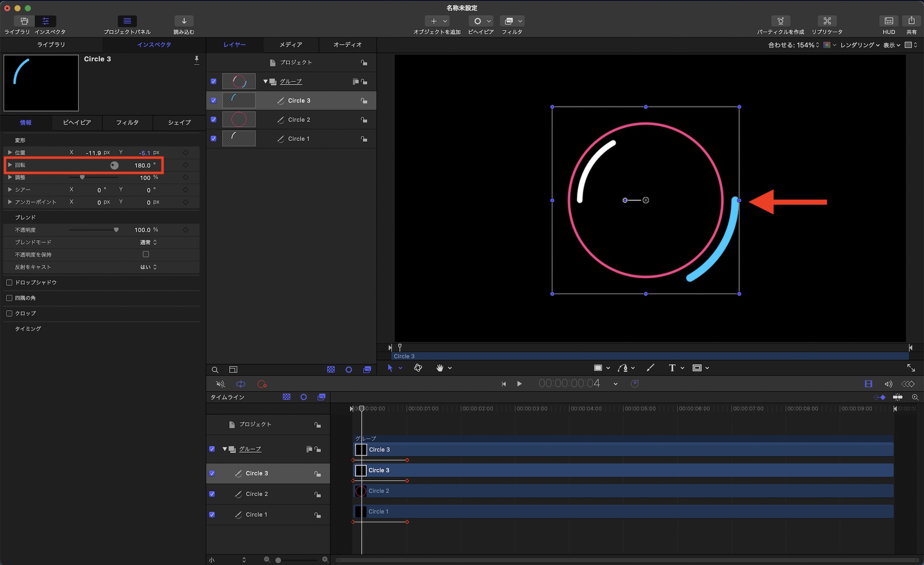Collapse the グループ layer disclosure triangle
924x565 pixels.
pyautogui.click(x=266, y=81)
